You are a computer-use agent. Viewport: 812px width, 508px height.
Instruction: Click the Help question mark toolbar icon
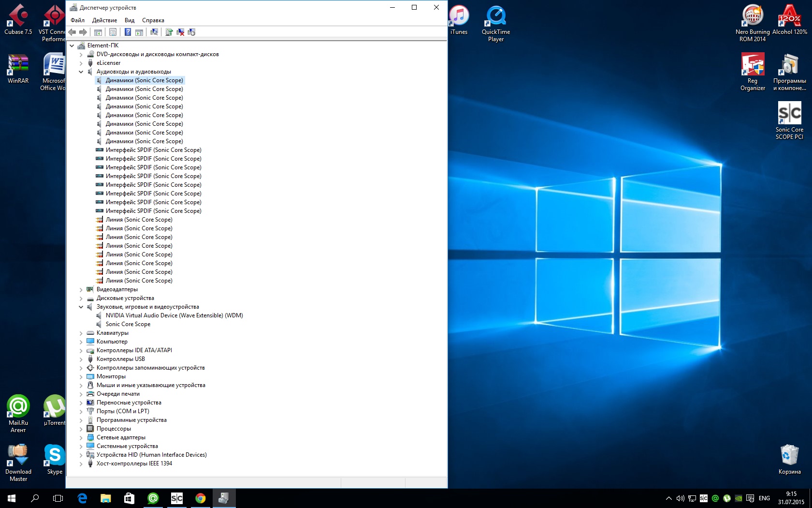click(128, 32)
